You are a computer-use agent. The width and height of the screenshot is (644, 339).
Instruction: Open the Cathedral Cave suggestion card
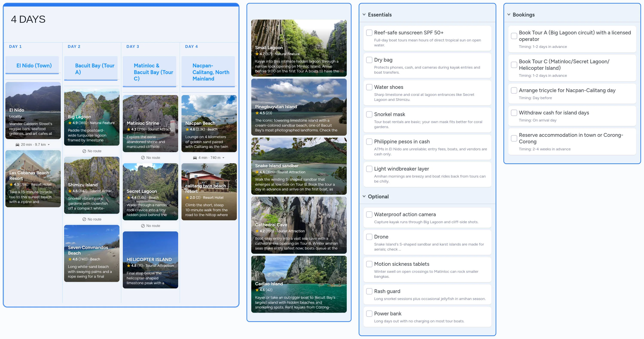click(299, 225)
